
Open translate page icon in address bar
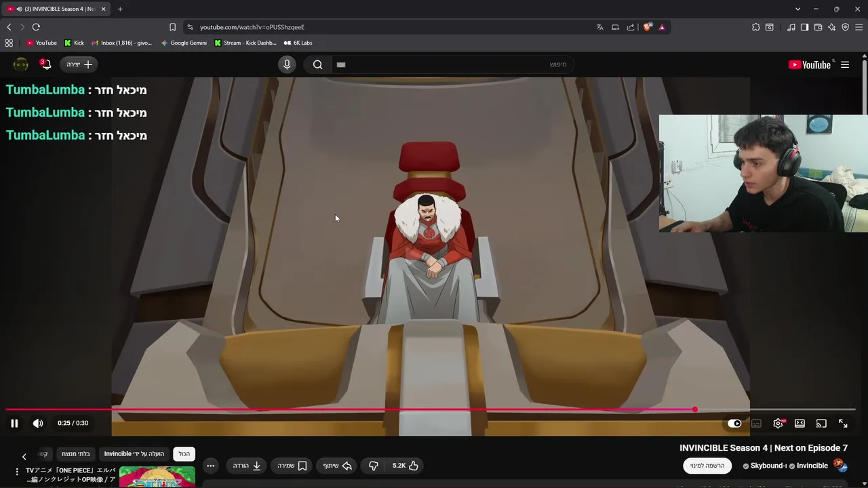(x=599, y=27)
